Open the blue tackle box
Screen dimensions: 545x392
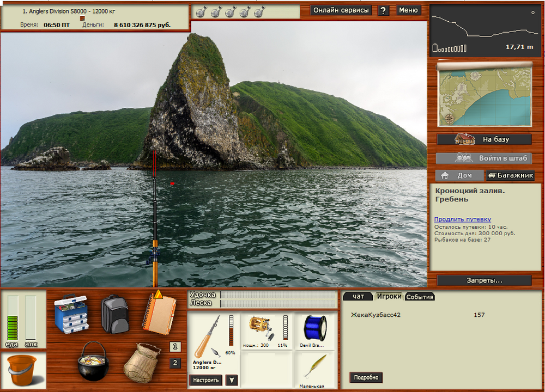tap(71, 314)
